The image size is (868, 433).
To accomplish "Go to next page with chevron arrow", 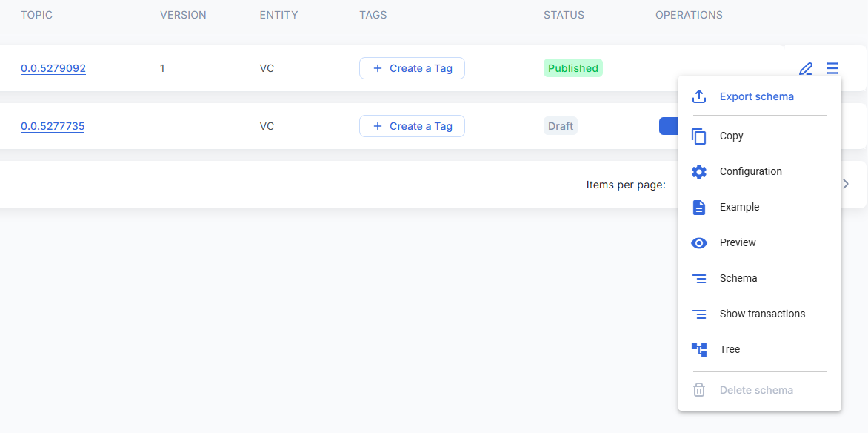I will coord(846,184).
